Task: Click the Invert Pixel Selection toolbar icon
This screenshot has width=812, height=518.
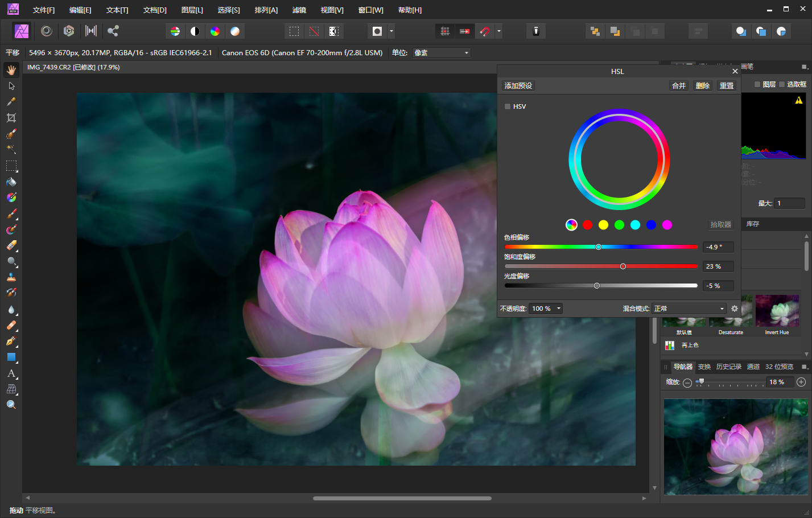Action: tap(334, 31)
